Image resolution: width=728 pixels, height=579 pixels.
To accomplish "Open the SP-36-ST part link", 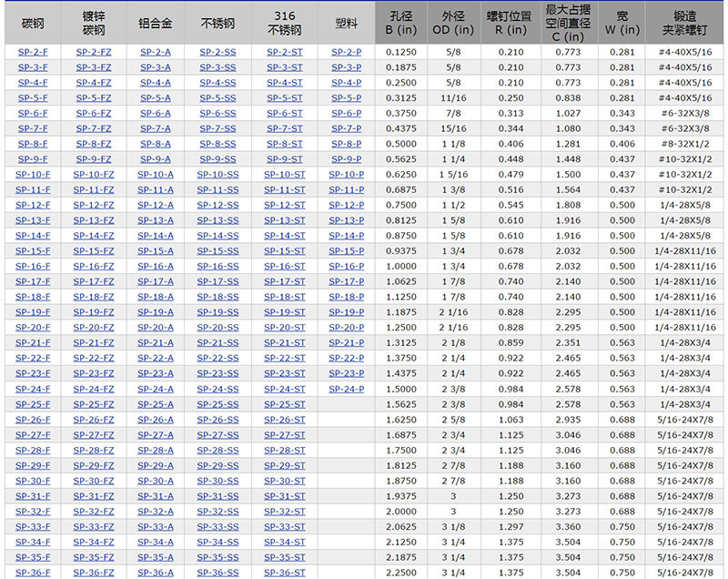I will 285,573.
